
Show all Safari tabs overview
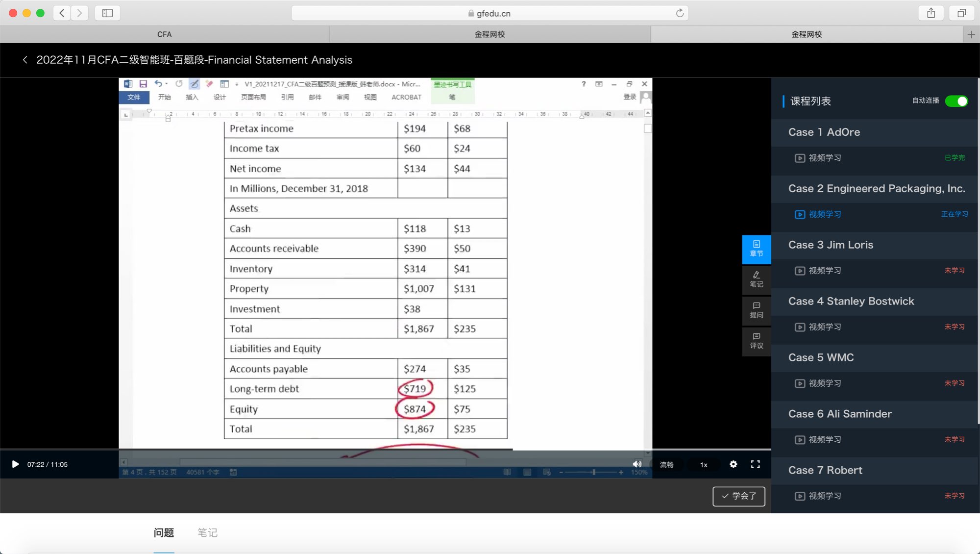coord(961,13)
